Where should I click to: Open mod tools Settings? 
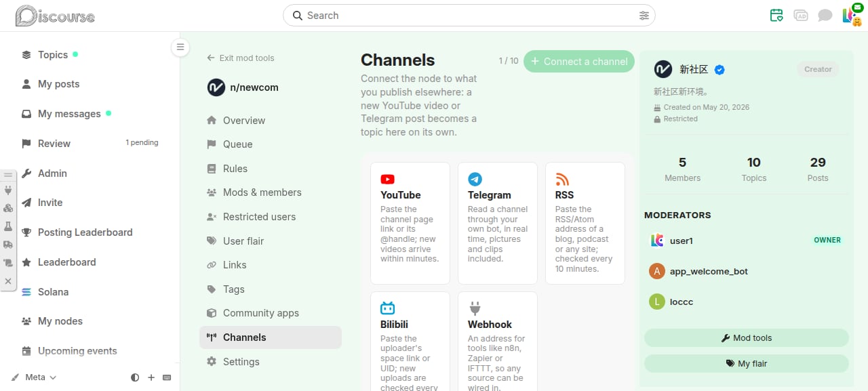coord(271,362)
